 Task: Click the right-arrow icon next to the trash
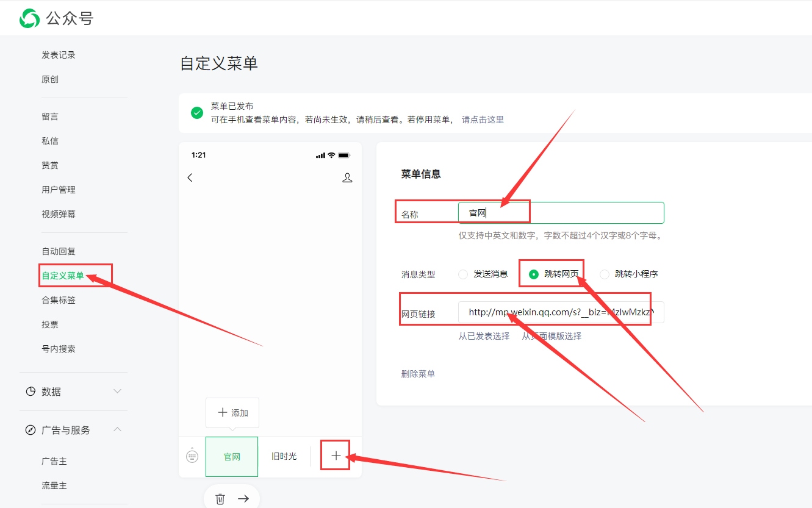pos(243,498)
